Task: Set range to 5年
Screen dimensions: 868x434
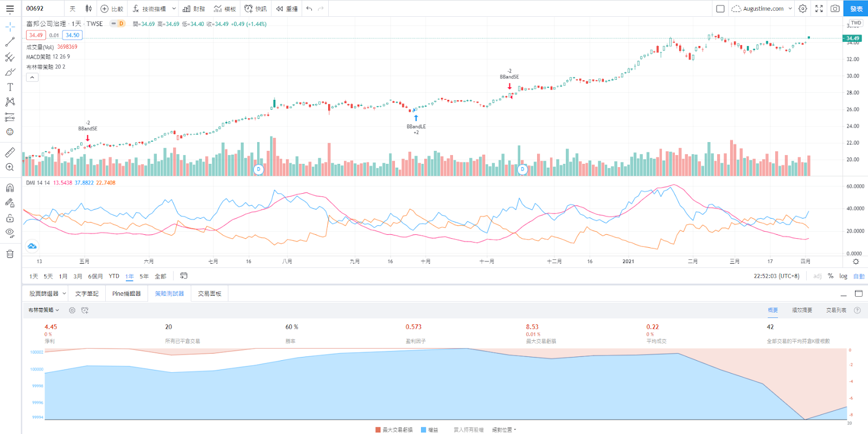Action: 144,277
